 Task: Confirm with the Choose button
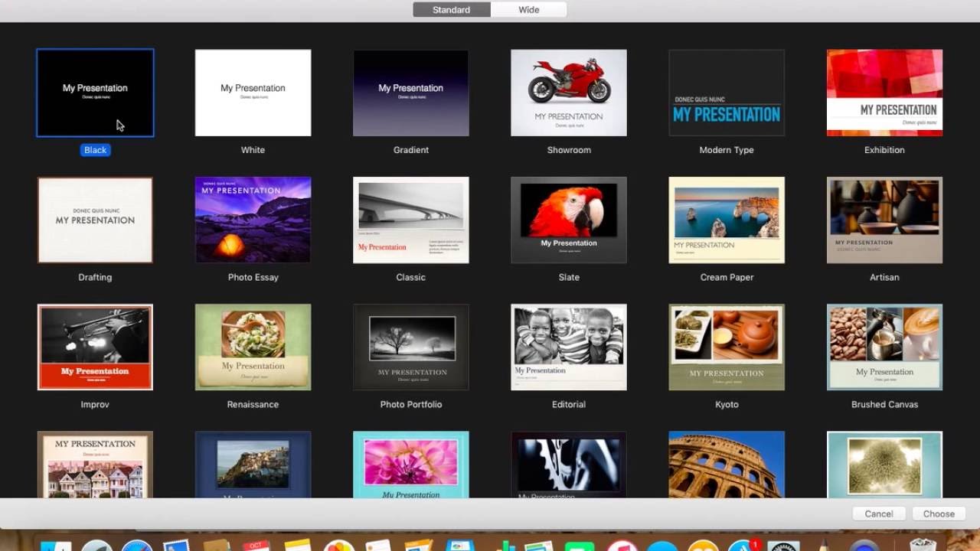[939, 514]
